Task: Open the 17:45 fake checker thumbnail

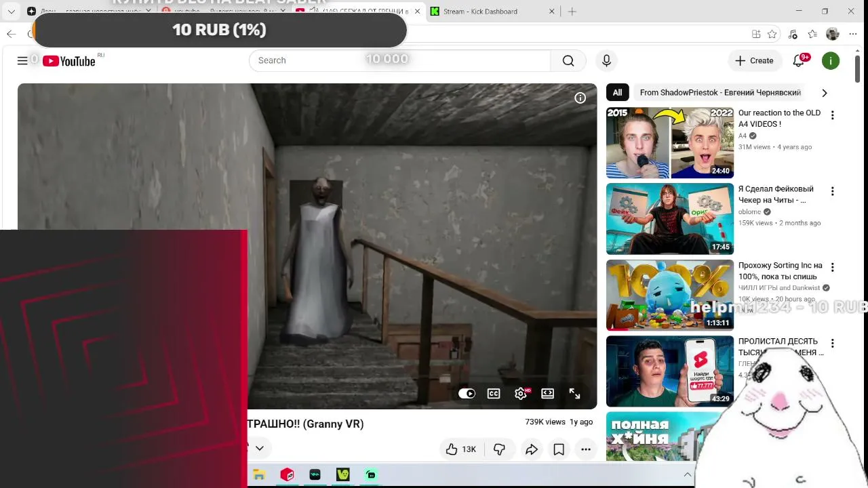Action: [670, 219]
